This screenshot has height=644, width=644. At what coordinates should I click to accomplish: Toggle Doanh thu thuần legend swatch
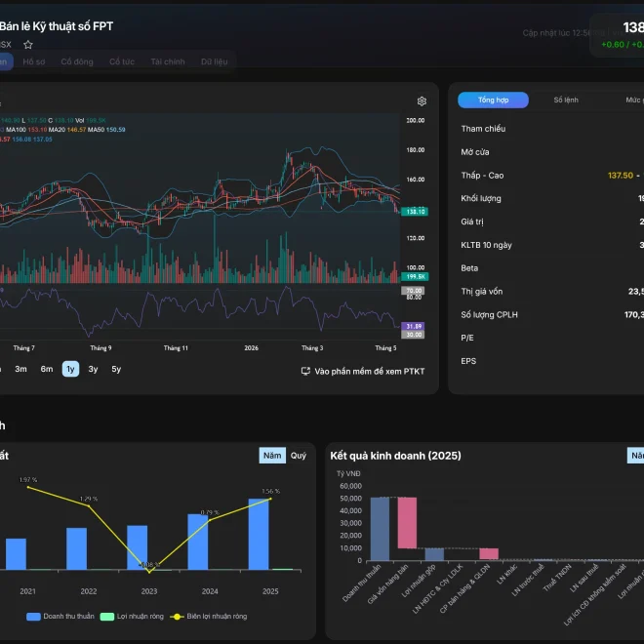pos(33,617)
